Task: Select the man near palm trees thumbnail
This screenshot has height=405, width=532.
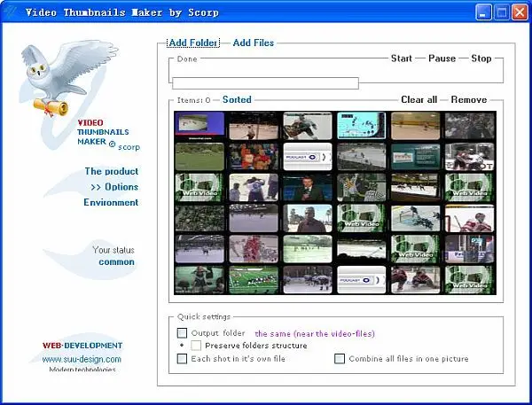Action: coord(308,218)
